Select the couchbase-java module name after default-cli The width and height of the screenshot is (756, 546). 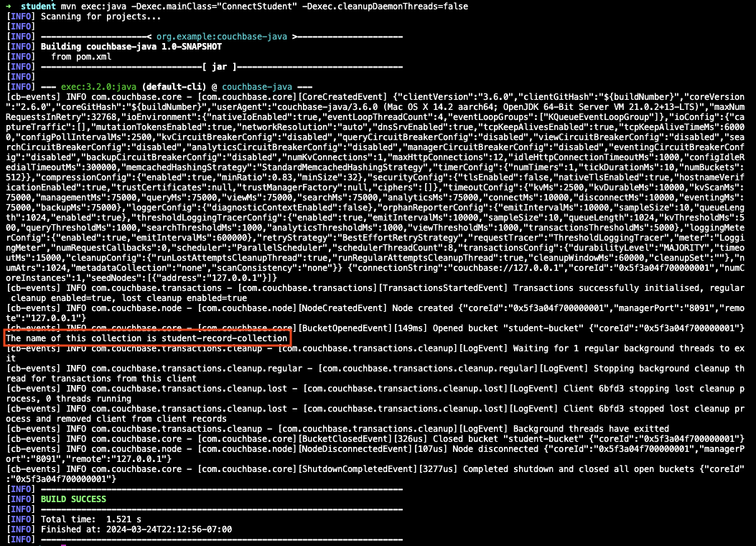click(256, 86)
